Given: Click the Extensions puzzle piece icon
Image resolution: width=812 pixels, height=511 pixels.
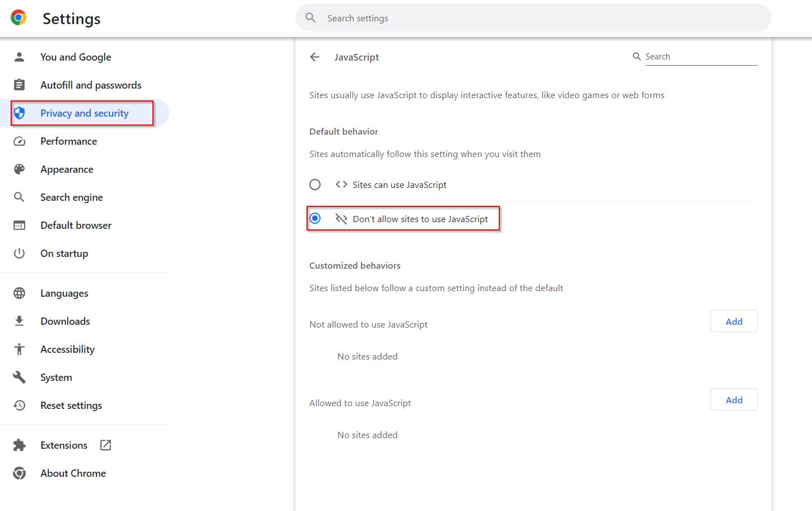Looking at the screenshot, I should point(20,445).
